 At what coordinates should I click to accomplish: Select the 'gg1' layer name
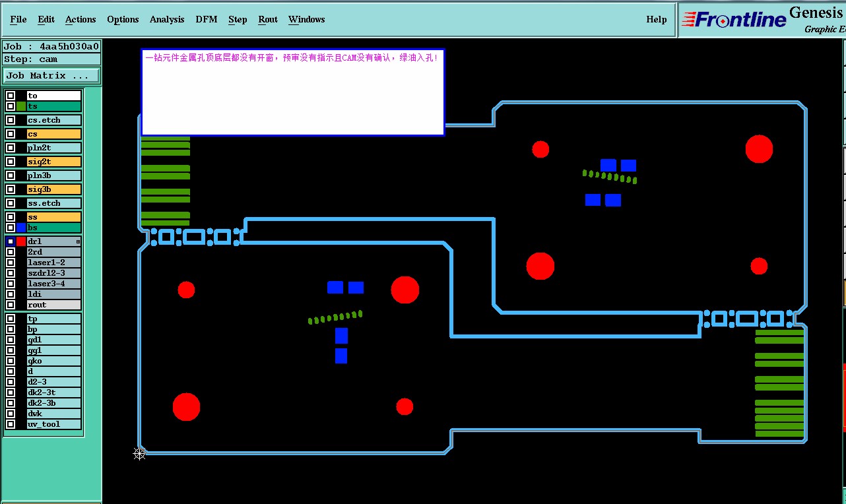(54, 350)
